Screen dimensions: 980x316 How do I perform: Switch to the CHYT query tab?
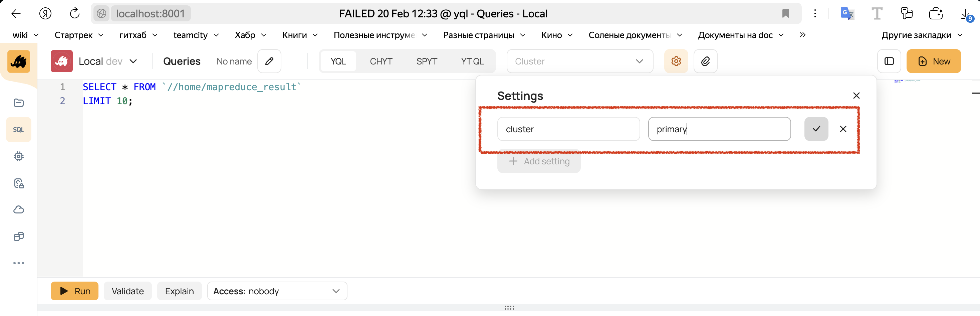click(x=381, y=61)
